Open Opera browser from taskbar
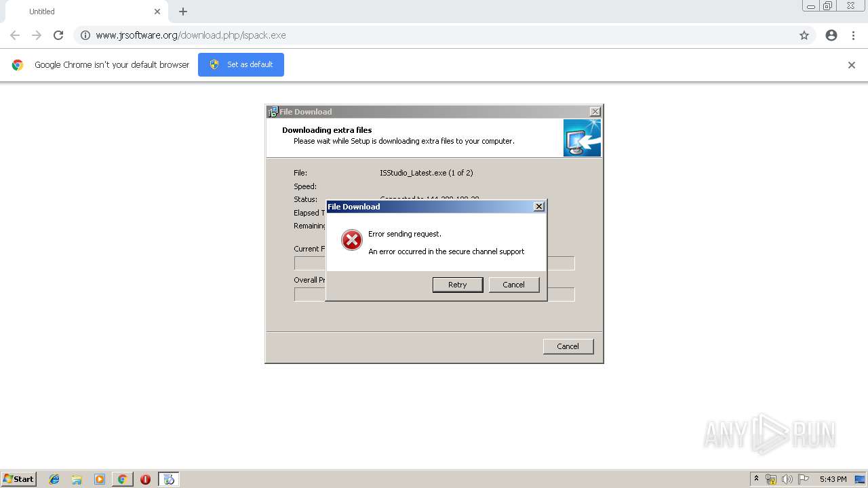The image size is (868, 488). coord(145,479)
